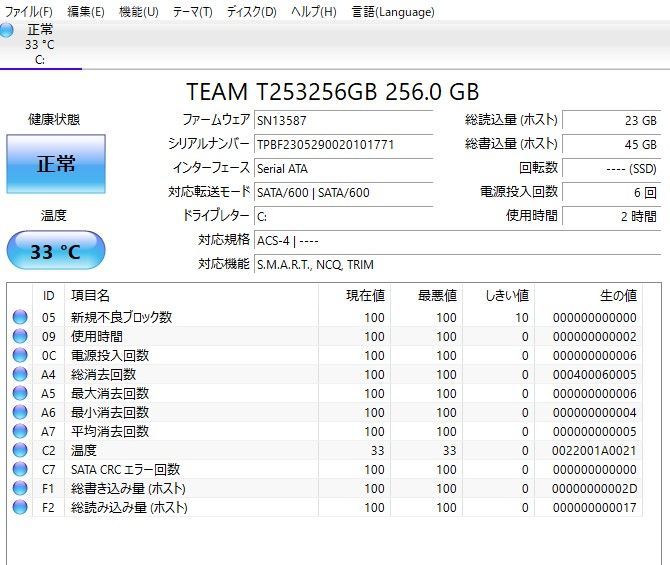Click raw value 0022001A0021

594,450
